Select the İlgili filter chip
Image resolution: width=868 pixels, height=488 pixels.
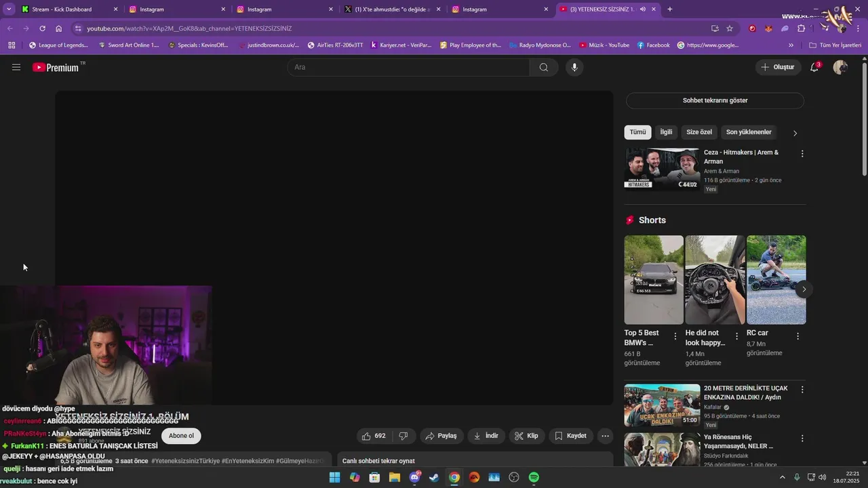click(666, 132)
